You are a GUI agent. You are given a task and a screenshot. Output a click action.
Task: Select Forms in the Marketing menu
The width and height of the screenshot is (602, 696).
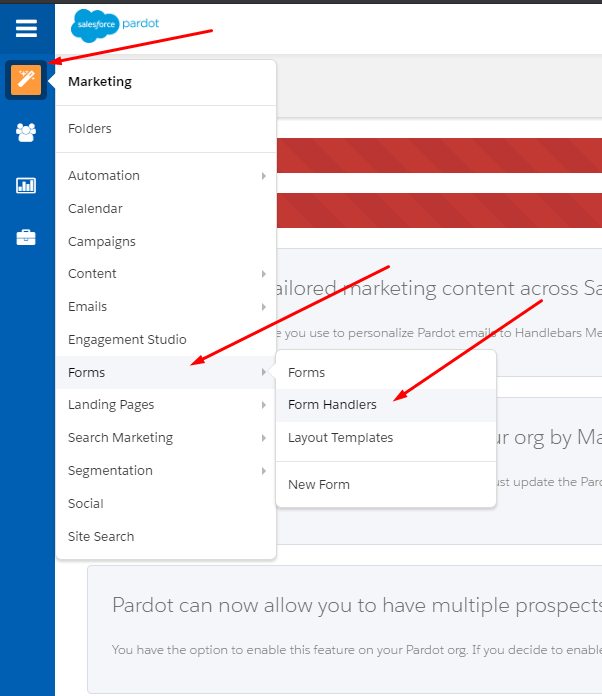[166, 372]
